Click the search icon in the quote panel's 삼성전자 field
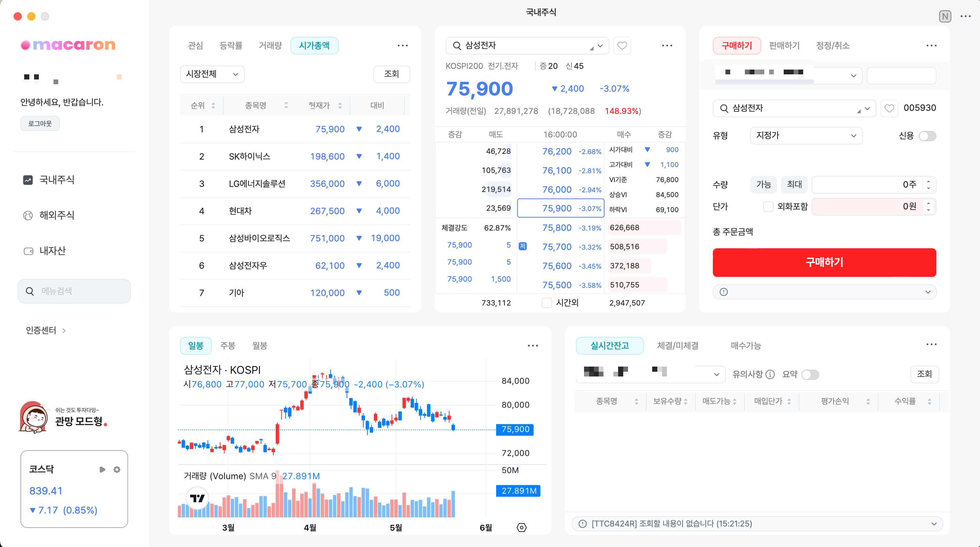980x547 pixels. [457, 46]
